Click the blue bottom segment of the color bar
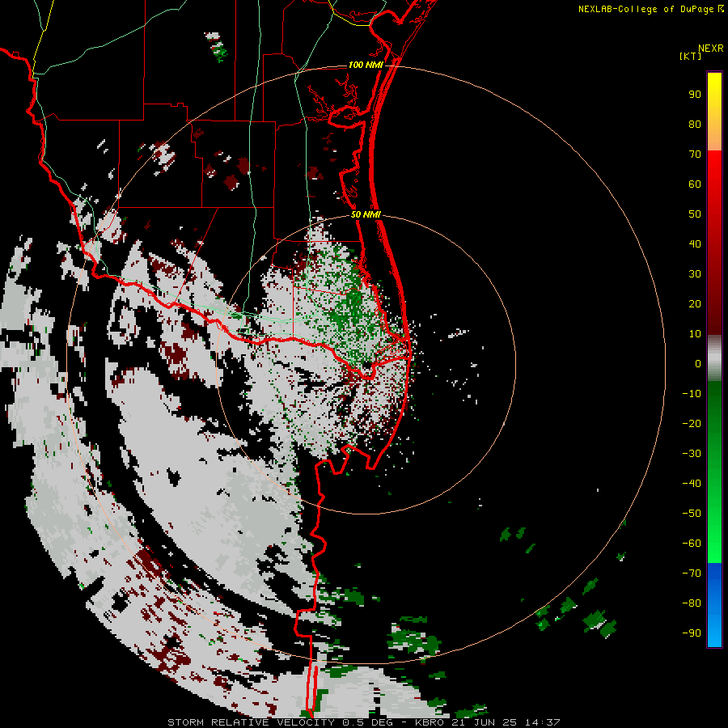Viewport: 728px width, 728px height. coord(714,605)
